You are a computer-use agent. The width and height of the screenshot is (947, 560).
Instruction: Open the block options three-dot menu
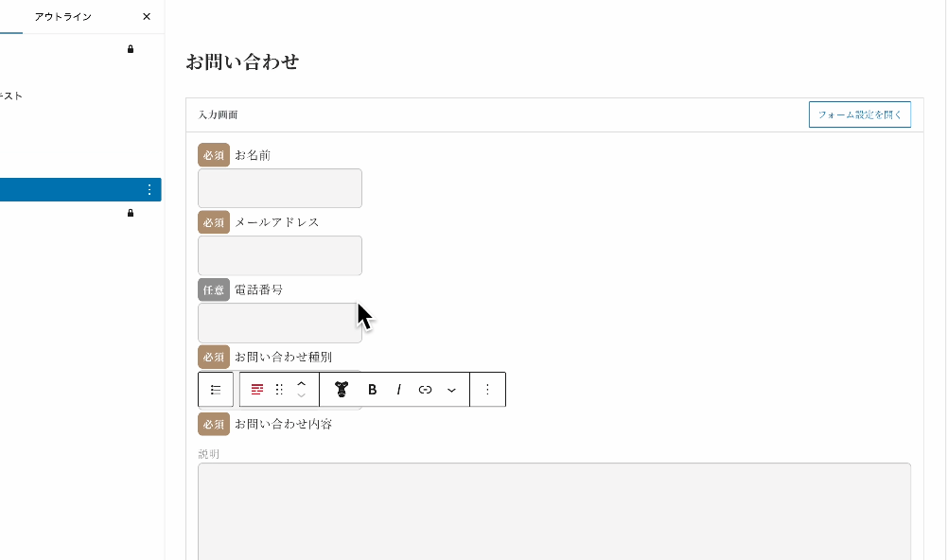point(488,389)
